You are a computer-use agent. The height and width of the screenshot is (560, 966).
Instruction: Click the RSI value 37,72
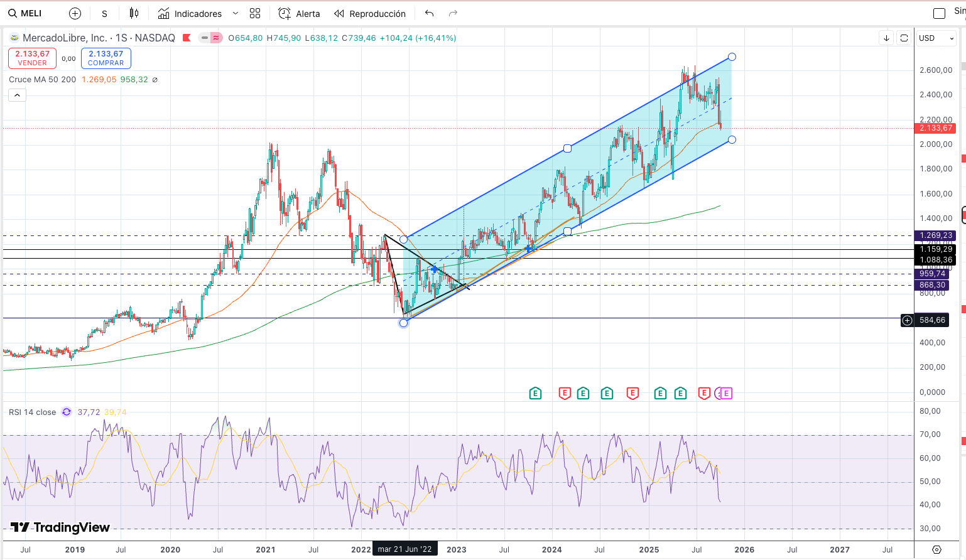[x=89, y=412]
